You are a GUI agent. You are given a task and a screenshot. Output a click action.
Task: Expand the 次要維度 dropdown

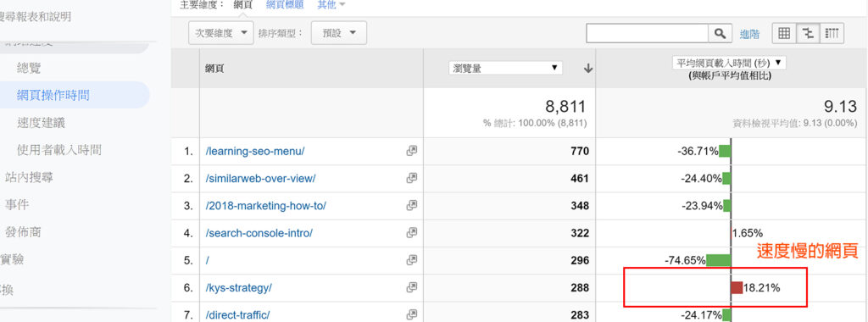tap(221, 33)
